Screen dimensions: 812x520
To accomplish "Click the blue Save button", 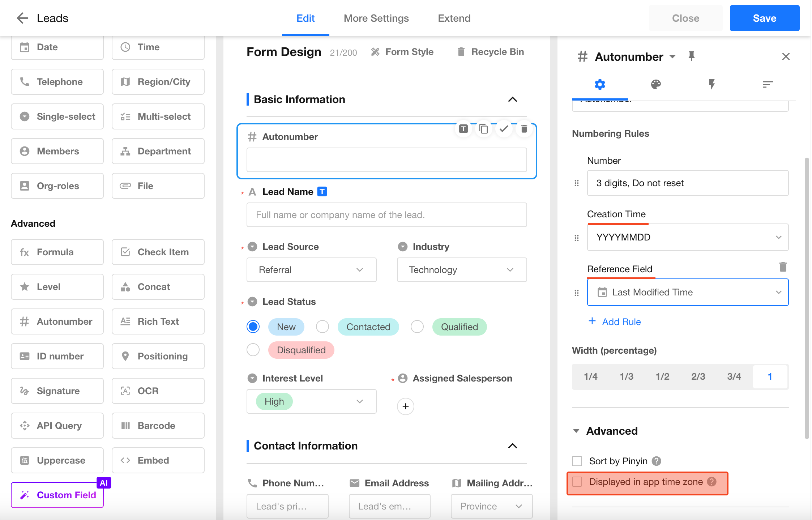I will 764,18.
